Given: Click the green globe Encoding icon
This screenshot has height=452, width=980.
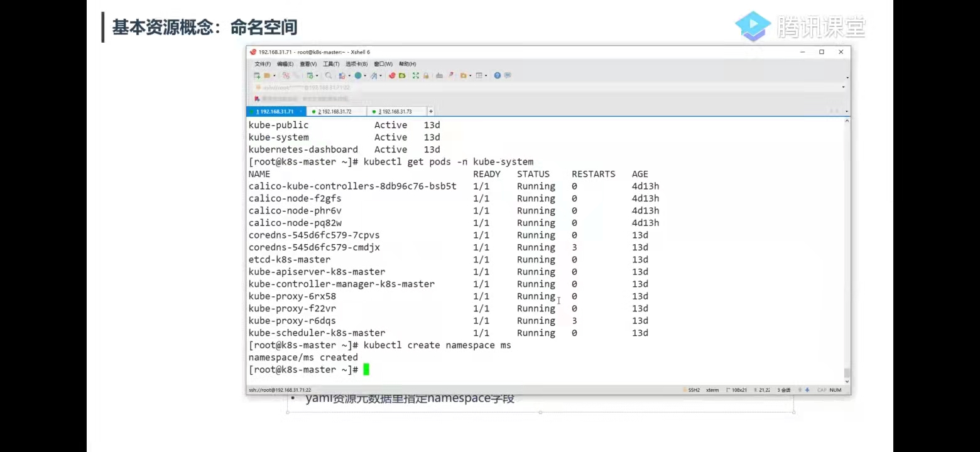Looking at the screenshot, I should (x=357, y=75).
